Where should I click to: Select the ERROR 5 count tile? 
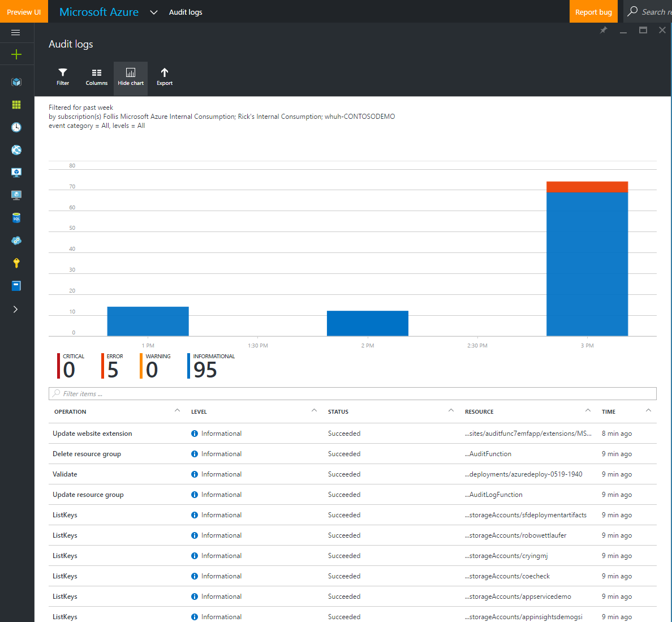pos(113,366)
